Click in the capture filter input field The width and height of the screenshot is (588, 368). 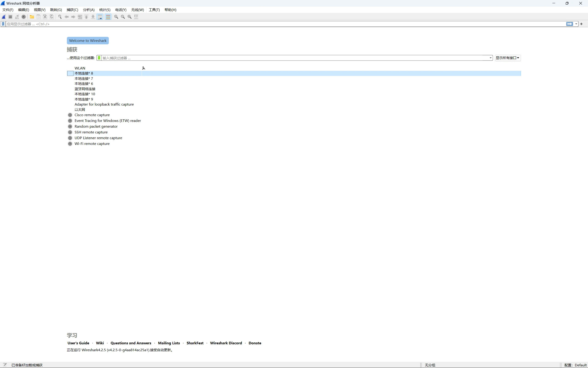click(x=295, y=58)
